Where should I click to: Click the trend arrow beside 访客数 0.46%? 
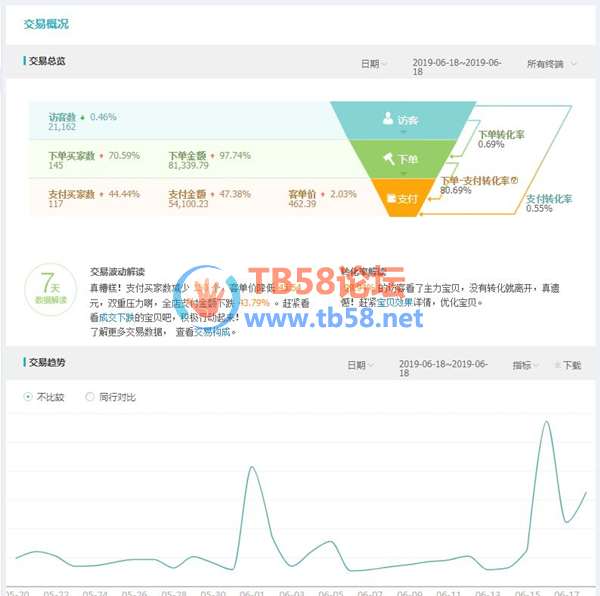(82, 117)
